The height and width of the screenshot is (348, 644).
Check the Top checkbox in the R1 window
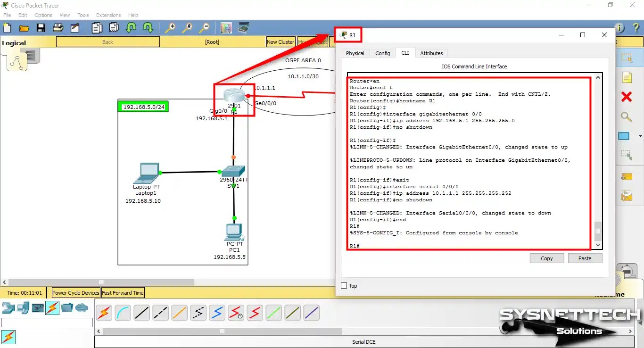343,285
